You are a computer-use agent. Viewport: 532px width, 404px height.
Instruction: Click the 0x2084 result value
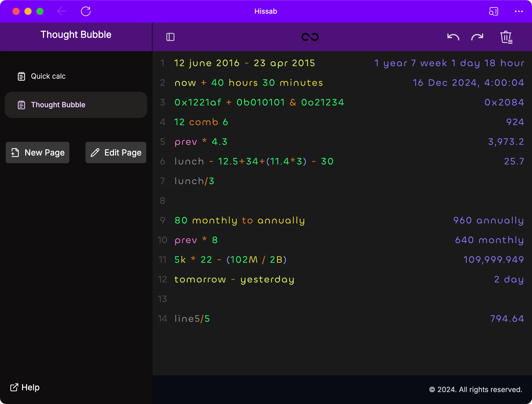pos(504,102)
